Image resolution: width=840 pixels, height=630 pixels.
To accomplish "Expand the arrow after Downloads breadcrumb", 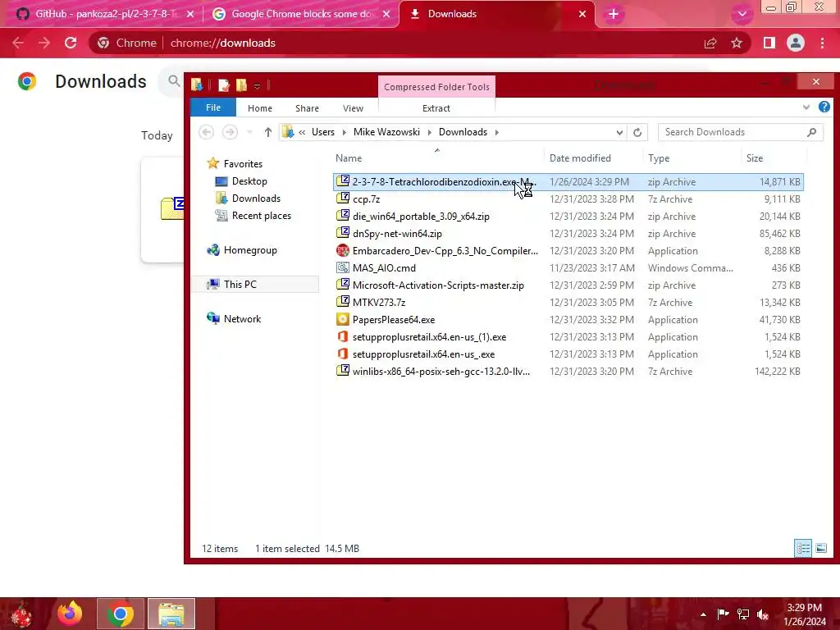I will click(496, 132).
